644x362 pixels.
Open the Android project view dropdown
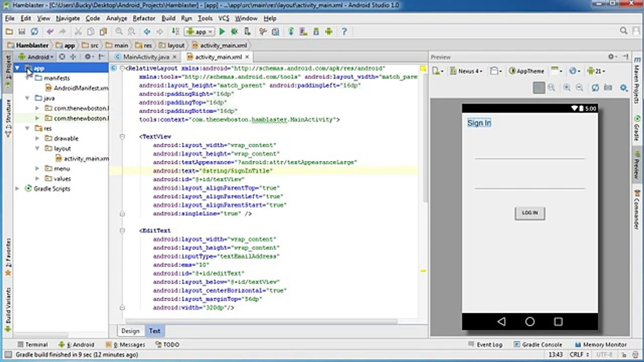36,57
